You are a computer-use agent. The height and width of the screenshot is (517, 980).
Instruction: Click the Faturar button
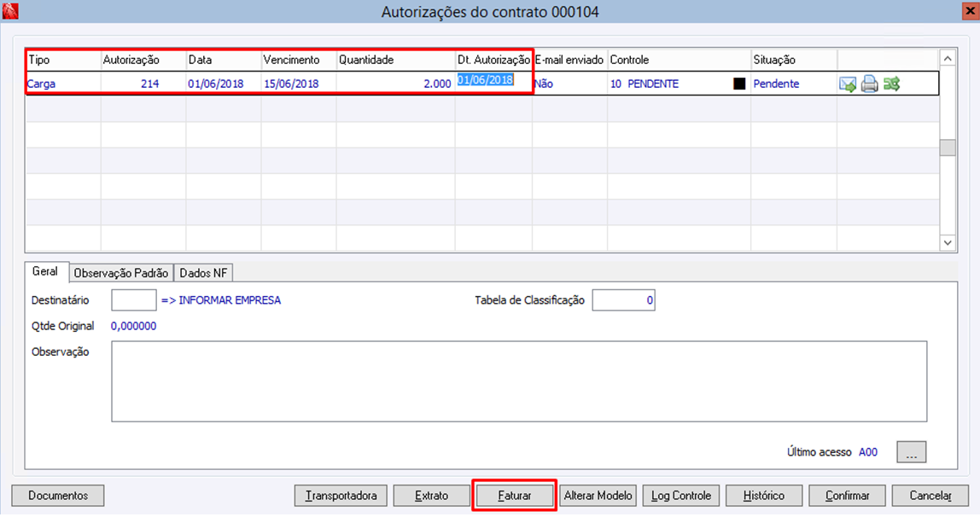coord(515,496)
